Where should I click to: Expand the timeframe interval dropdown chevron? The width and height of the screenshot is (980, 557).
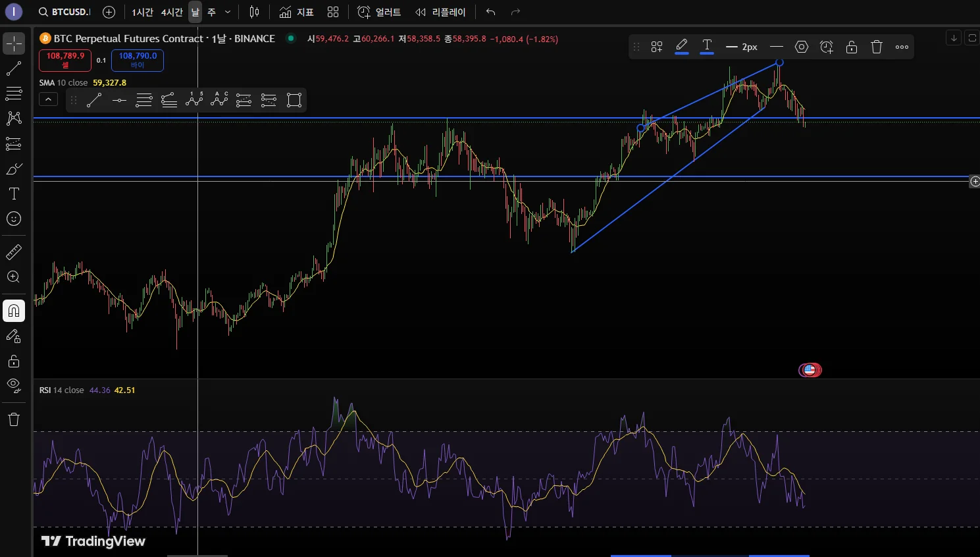click(228, 12)
